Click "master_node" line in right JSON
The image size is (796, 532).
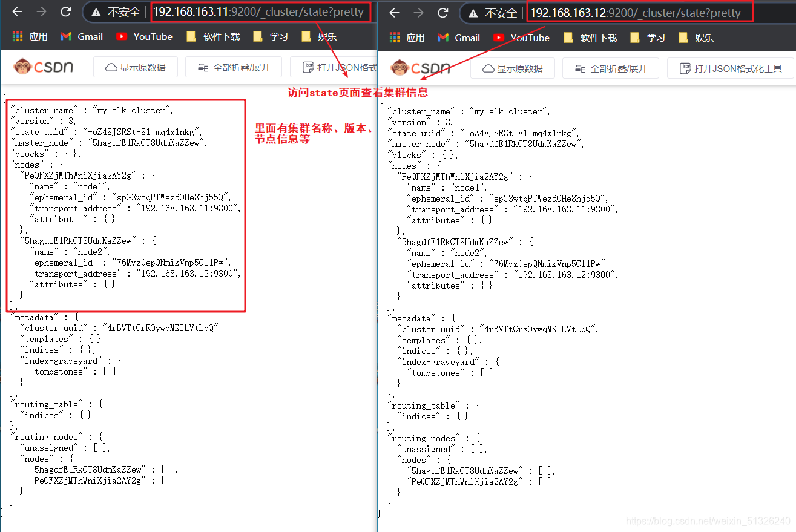(x=486, y=144)
